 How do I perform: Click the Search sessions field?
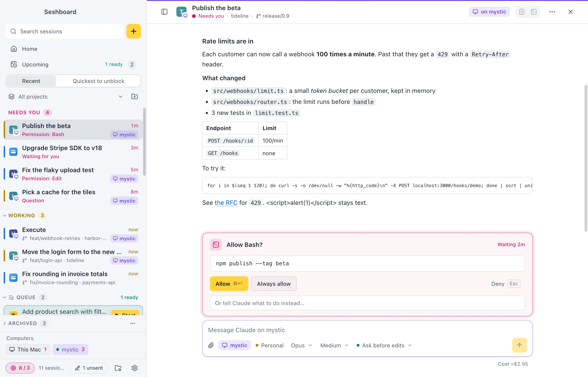(65, 31)
